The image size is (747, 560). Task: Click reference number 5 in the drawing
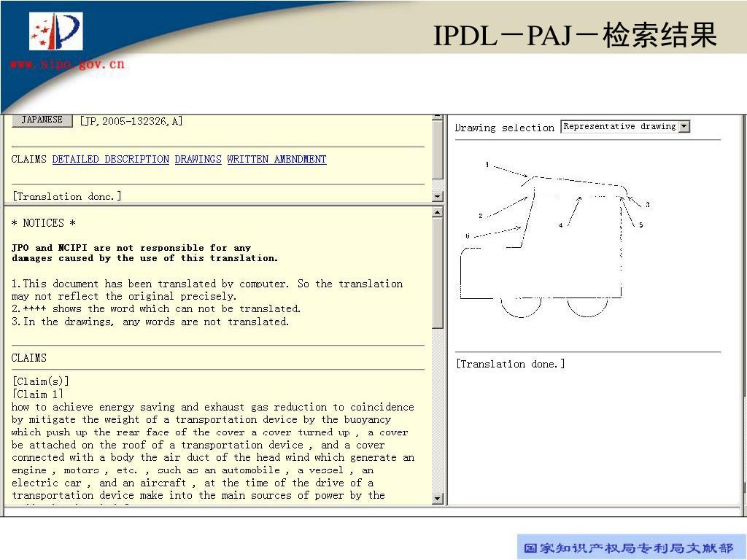(640, 225)
